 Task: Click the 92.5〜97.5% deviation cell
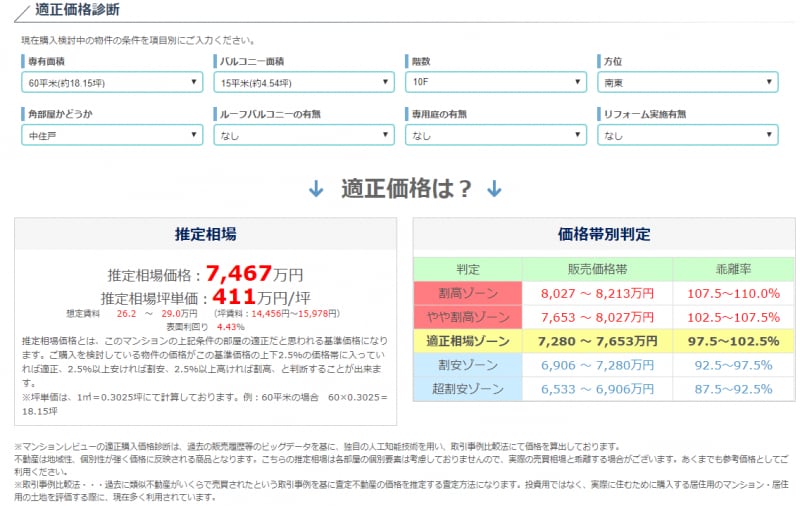[x=734, y=365]
